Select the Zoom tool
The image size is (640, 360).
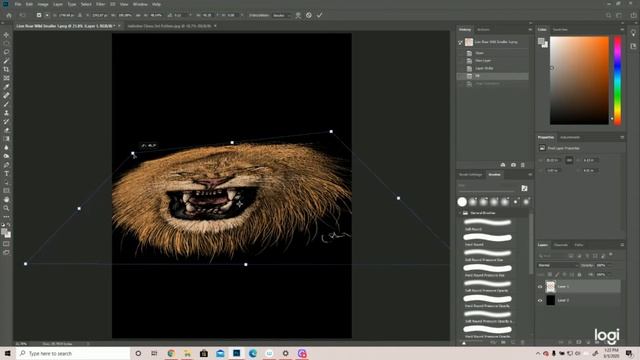[x=6, y=208]
